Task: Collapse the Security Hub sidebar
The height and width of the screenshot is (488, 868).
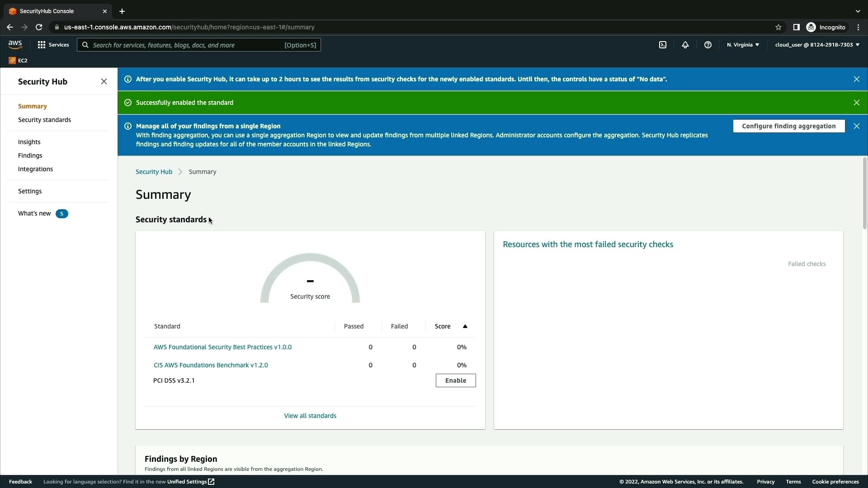Action: [104, 81]
